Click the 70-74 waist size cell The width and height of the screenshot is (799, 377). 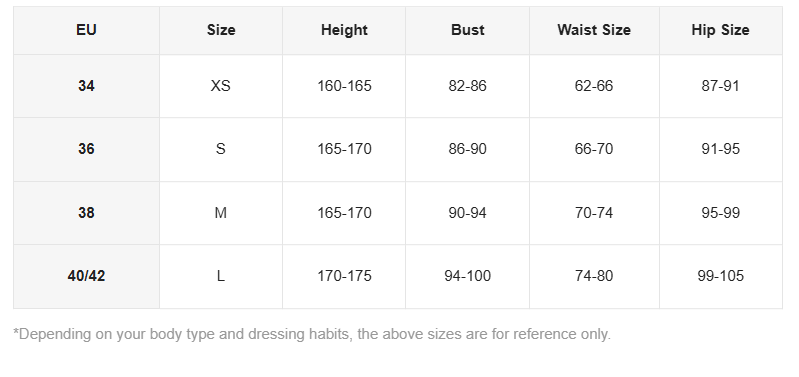click(x=594, y=213)
